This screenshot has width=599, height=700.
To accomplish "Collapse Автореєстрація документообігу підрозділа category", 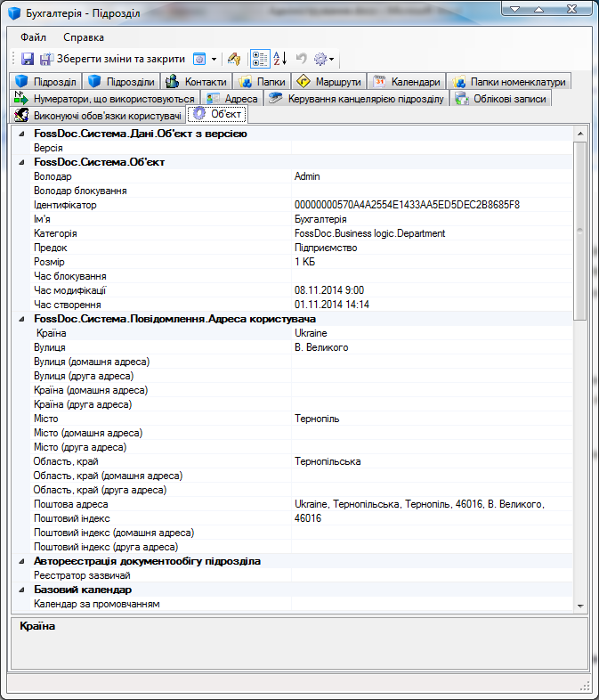I will coord(21,561).
